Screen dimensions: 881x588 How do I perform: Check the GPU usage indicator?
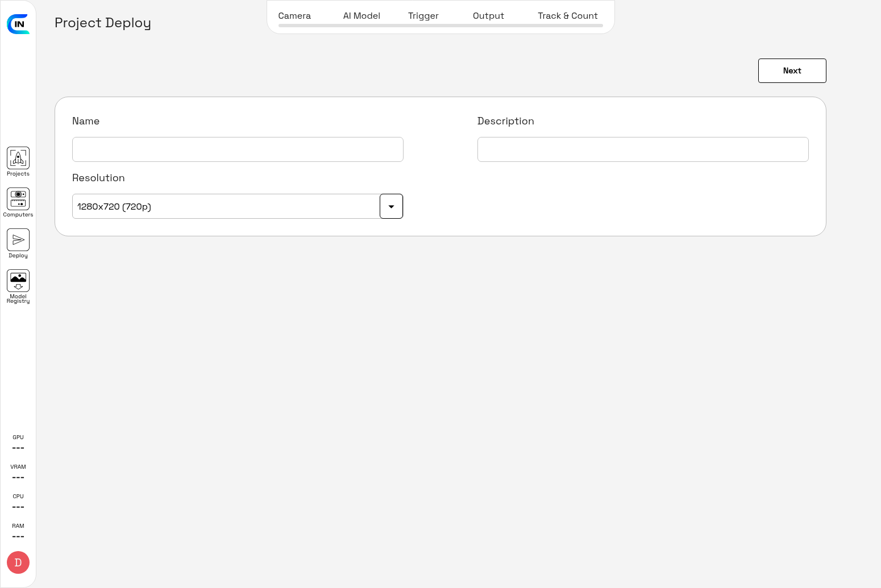click(x=18, y=443)
